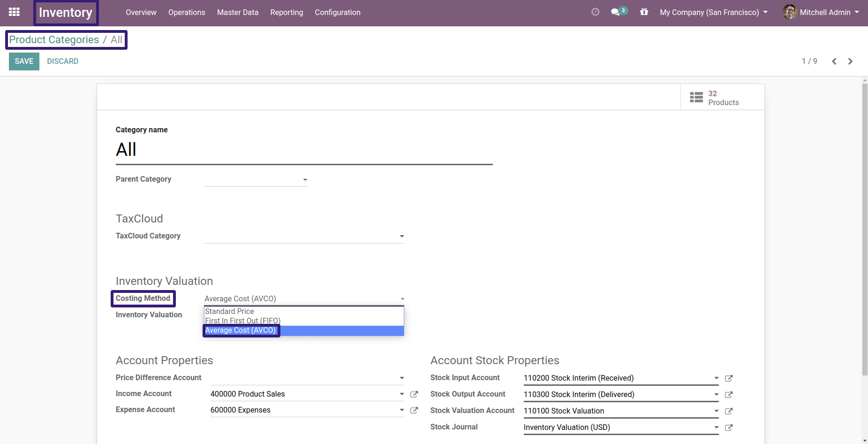The width and height of the screenshot is (868, 444).
Task: Select Standard Price costing option
Action: tap(304, 312)
